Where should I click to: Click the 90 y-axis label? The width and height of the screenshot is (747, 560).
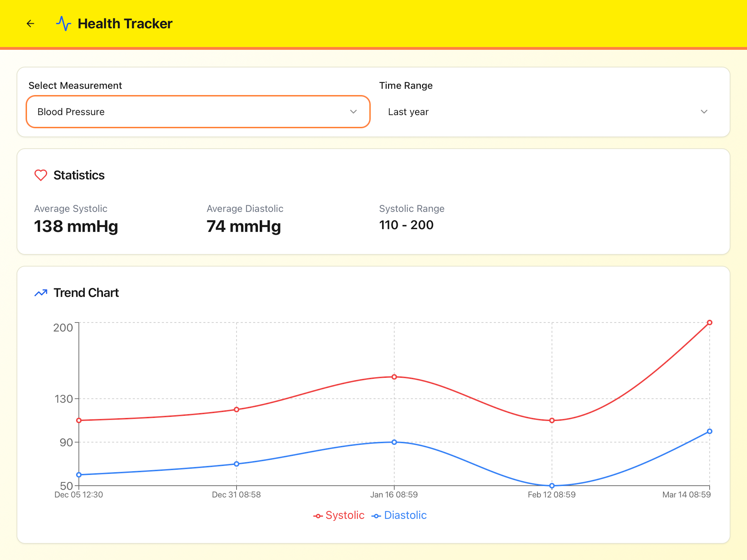pyautogui.click(x=67, y=442)
